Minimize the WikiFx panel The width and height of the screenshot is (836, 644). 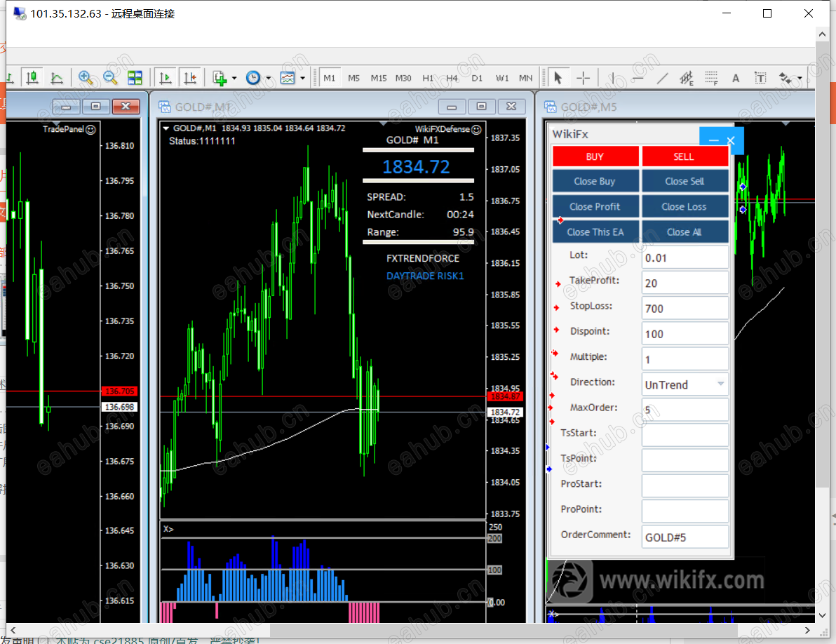(713, 141)
